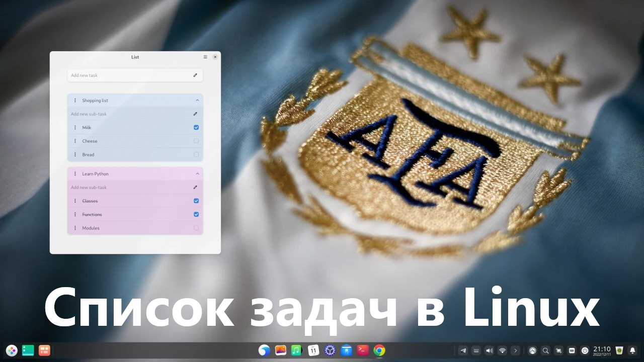Open the three-dot menu for Modules
The height and width of the screenshot is (362, 644).
[x=75, y=228]
